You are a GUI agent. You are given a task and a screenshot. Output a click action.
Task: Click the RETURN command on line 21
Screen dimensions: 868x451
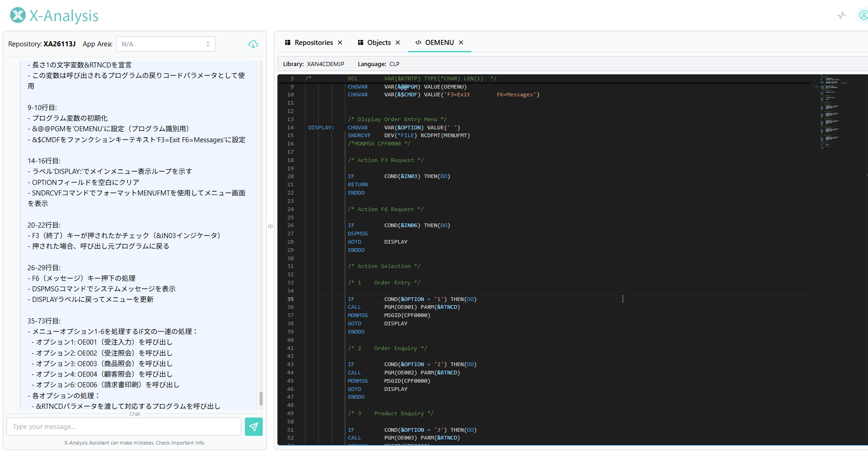[358, 184]
